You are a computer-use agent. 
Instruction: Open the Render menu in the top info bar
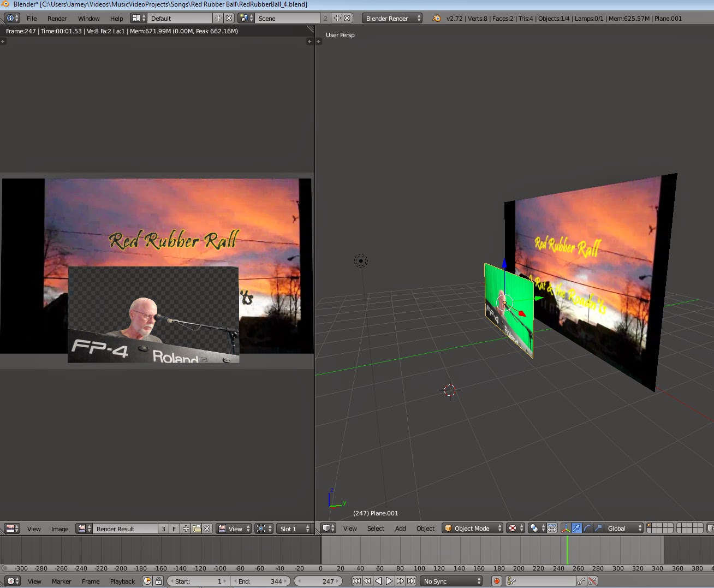coord(57,18)
